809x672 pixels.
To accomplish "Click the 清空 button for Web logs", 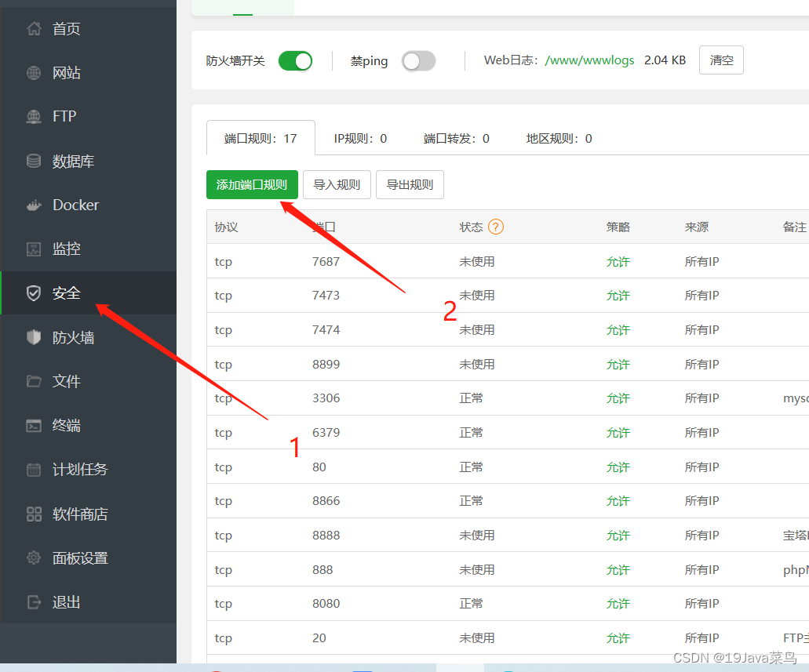I will (721, 60).
